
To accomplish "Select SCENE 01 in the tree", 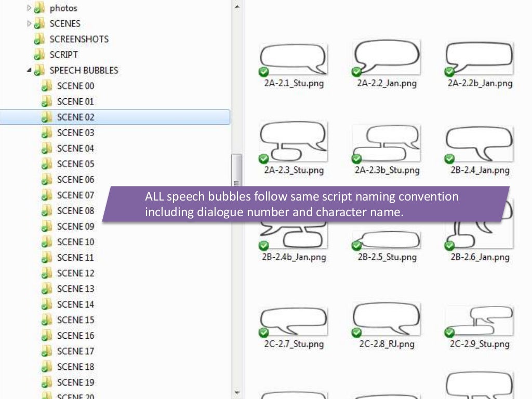I will pyautogui.click(x=75, y=101).
